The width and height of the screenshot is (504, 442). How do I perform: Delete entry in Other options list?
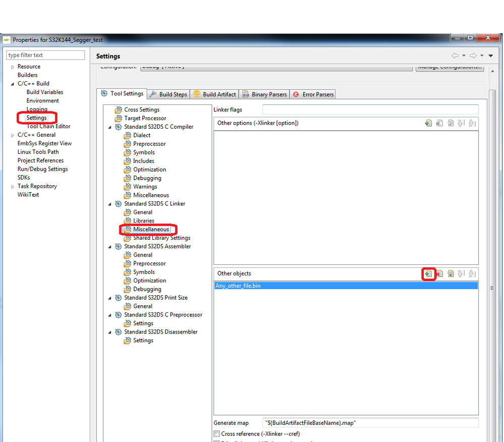(440, 123)
